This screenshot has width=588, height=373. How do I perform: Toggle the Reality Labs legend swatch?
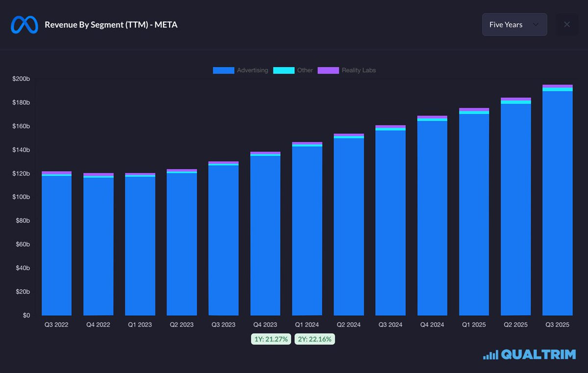pos(328,70)
